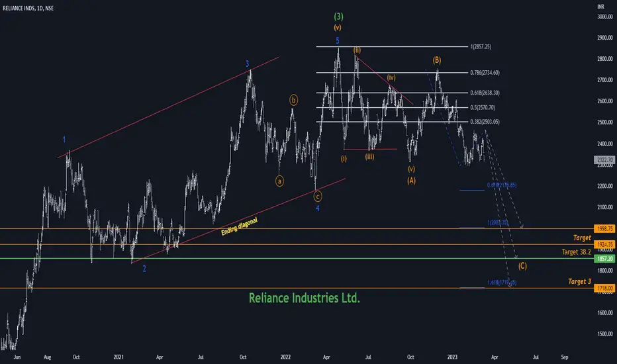Click 2023 on the time axis

pos(452,357)
